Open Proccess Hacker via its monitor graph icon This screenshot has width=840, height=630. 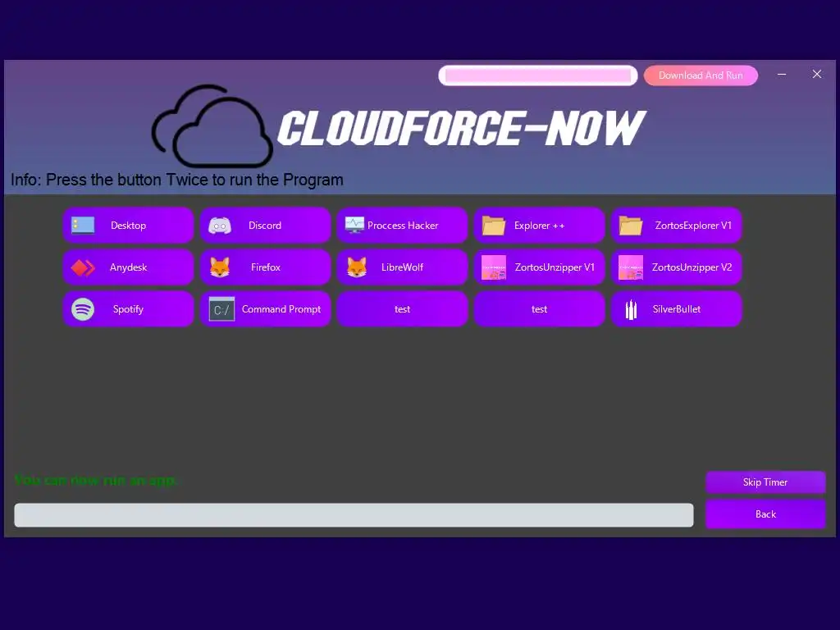coord(354,226)
